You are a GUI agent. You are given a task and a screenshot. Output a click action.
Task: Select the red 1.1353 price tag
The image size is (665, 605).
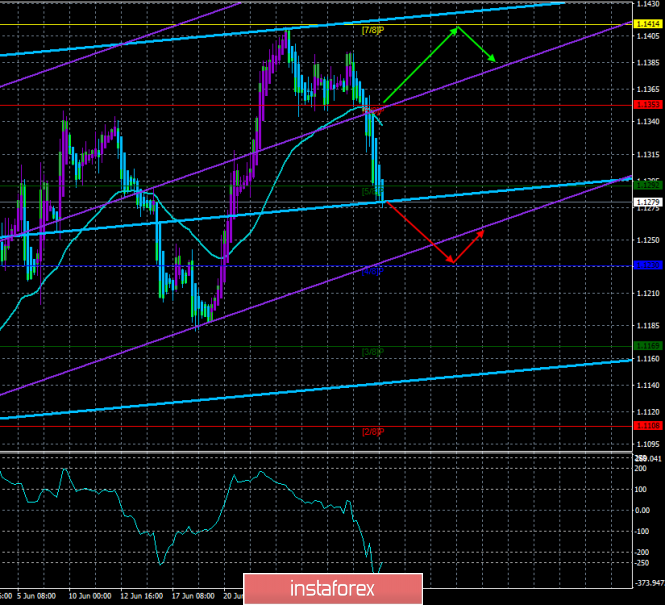coord(648,104)
